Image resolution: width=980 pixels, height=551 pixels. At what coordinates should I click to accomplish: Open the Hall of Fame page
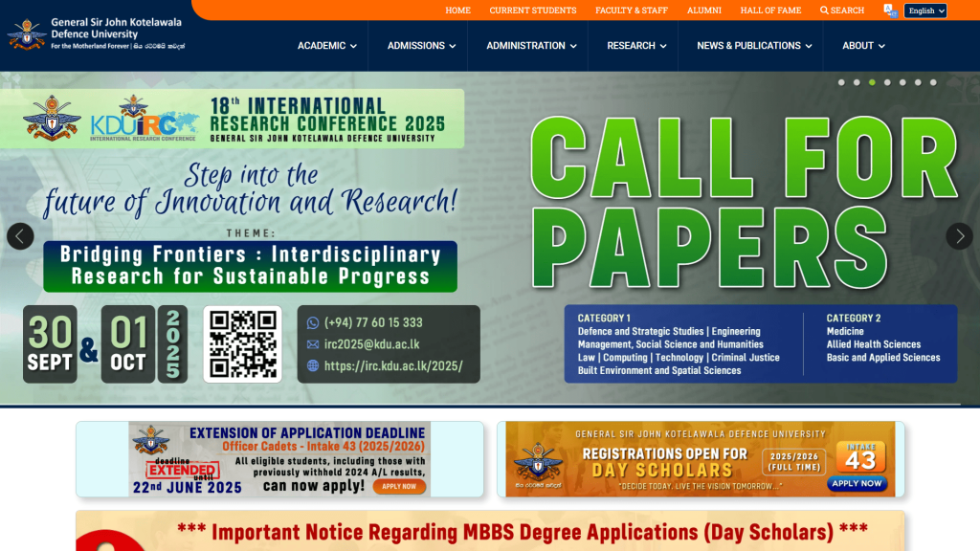(770, 11)
